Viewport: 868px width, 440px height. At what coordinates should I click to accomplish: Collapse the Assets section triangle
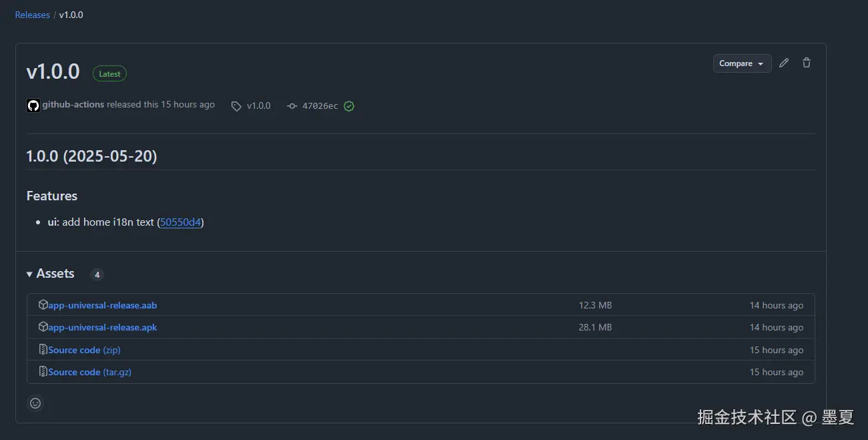29,274
